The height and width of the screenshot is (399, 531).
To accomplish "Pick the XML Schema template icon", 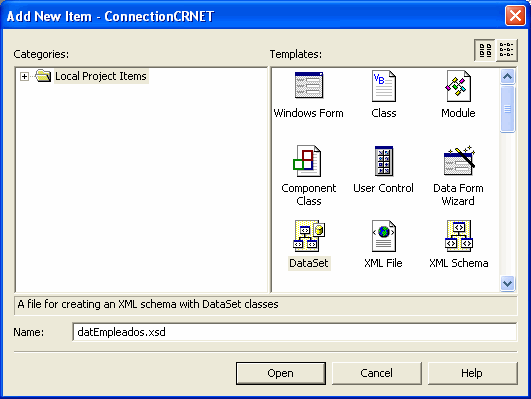I will pos(459,236).
